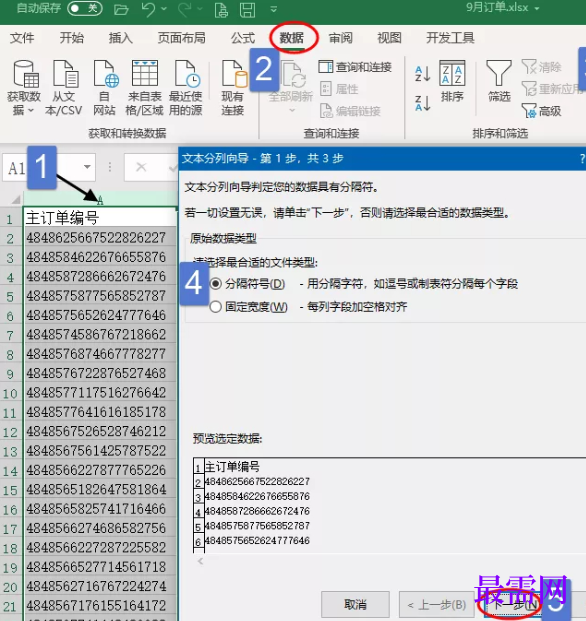
Task: Open the 获取数据 database icon
Action: 25,74
